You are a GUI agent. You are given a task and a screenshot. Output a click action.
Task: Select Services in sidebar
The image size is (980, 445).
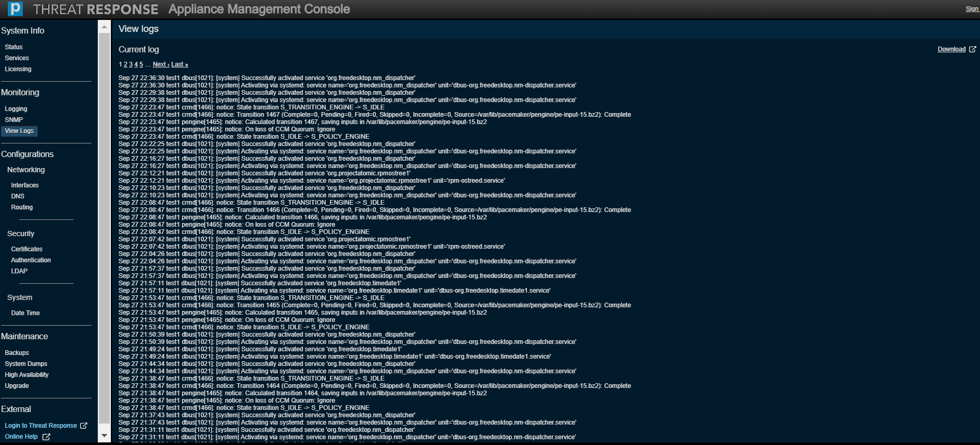(x=17, y=58)
